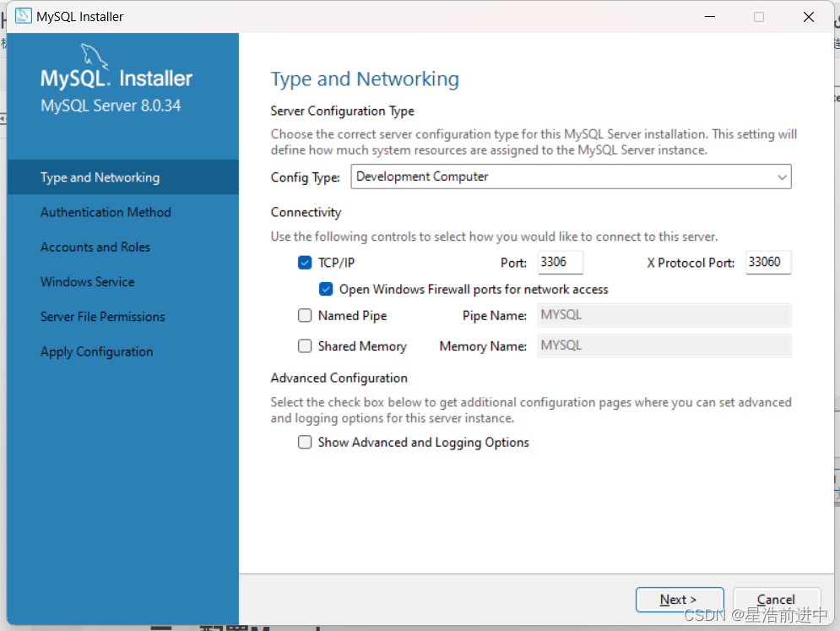The image size is (840, 631).
Task: Click the MySQL Server 8.0.34 version text
Action: pos(111,106)
